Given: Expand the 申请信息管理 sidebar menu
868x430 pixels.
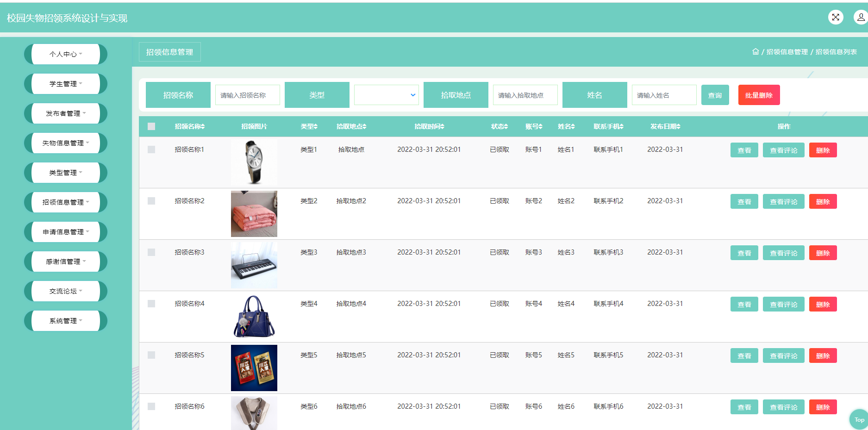Looking at the screenshot, I should coord(66,232).
